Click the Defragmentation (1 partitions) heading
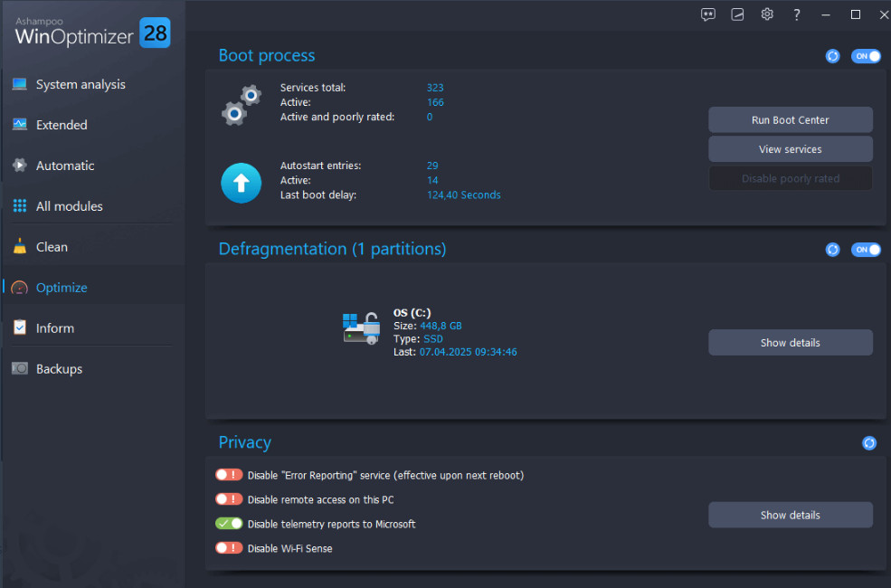 coord(332,249)
